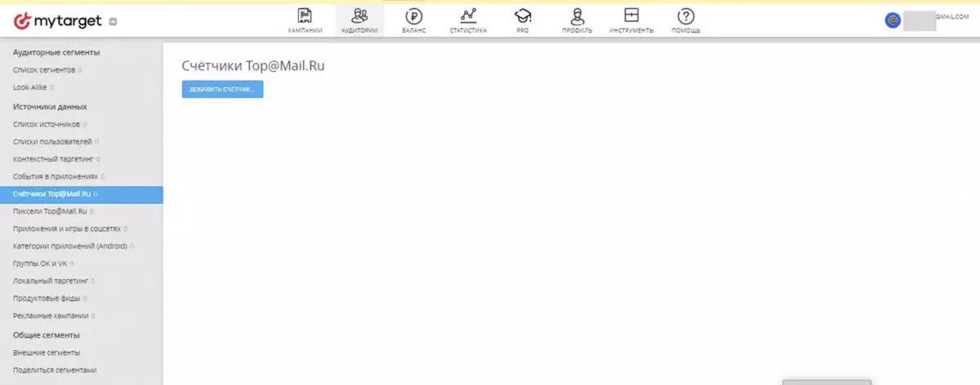
Task: Open the Аудитории section icon
Action: click(x=359, y=15)
